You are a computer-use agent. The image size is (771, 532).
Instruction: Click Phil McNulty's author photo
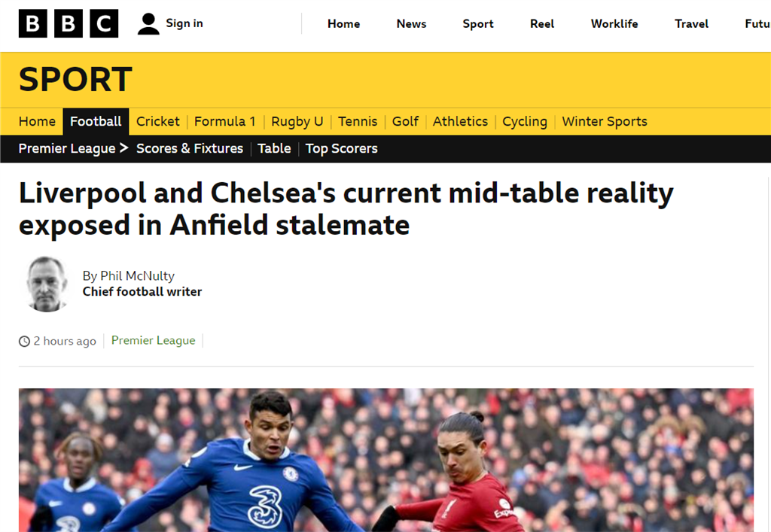tap(47, 284)
